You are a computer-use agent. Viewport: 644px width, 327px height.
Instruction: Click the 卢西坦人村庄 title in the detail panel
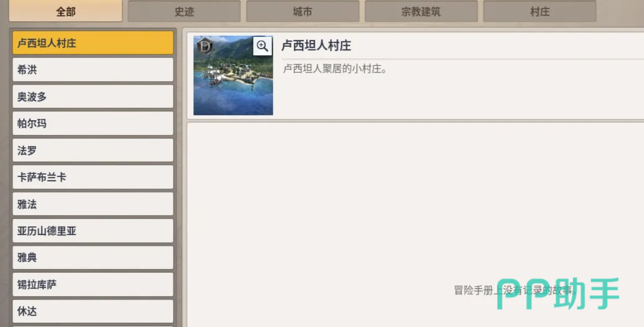(x=316, y=46)
